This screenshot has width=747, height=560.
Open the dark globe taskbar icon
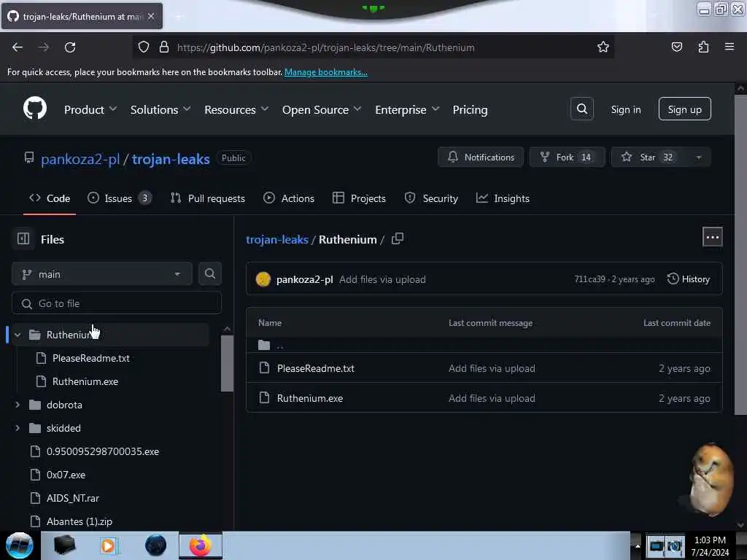tap(155, 545)
